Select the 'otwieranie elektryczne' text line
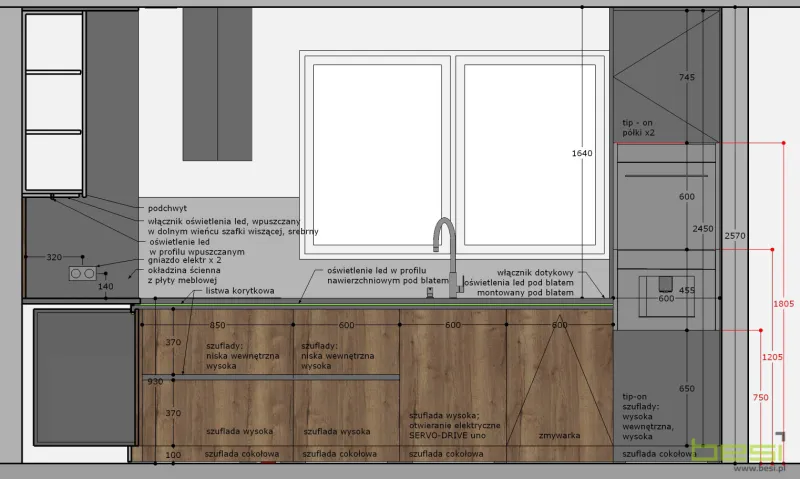800x479 pixels. (x=455, y=425)
